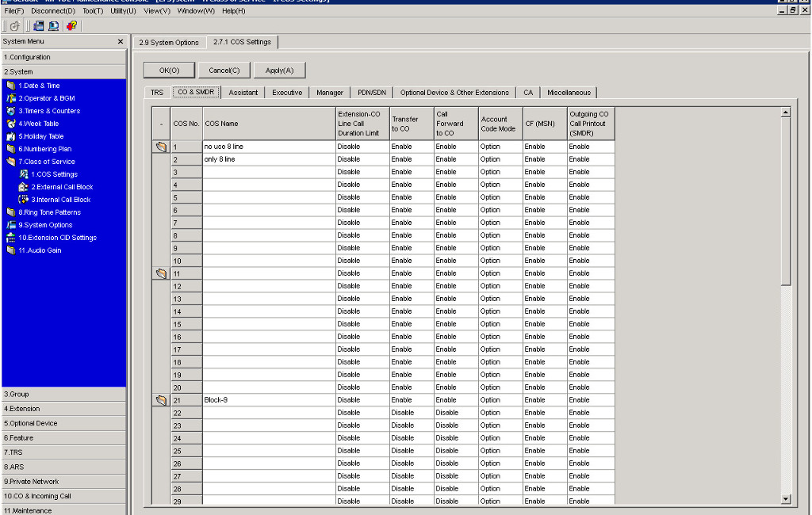Click the table scrollbar down arrow
812x515 pixels.
(786, 499)
